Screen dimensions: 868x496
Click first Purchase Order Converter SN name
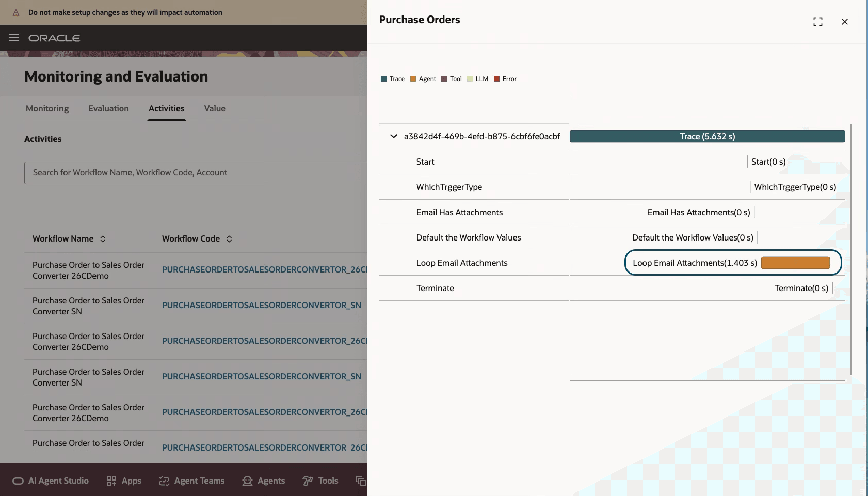(88, 306)
